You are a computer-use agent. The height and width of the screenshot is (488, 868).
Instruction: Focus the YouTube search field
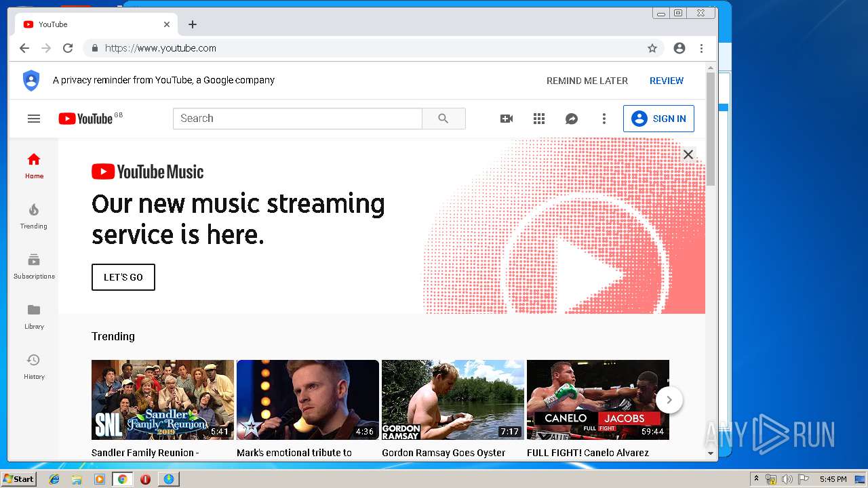point(298,119)
